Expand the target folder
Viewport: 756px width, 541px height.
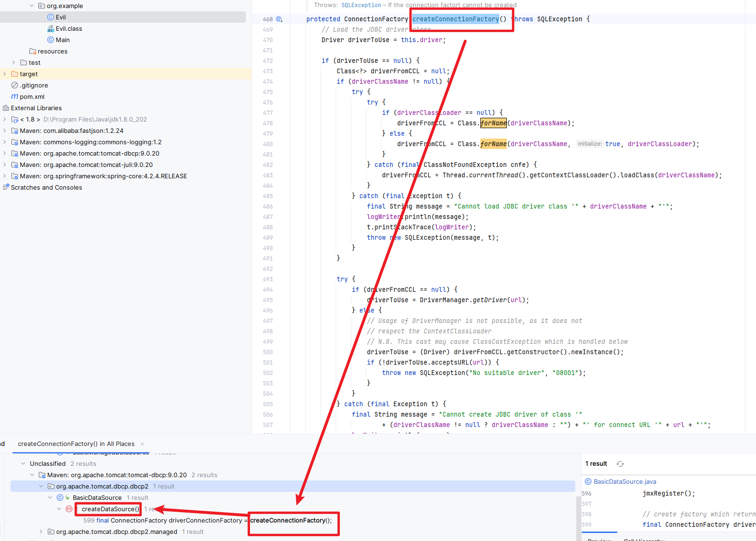click(5, 74)
